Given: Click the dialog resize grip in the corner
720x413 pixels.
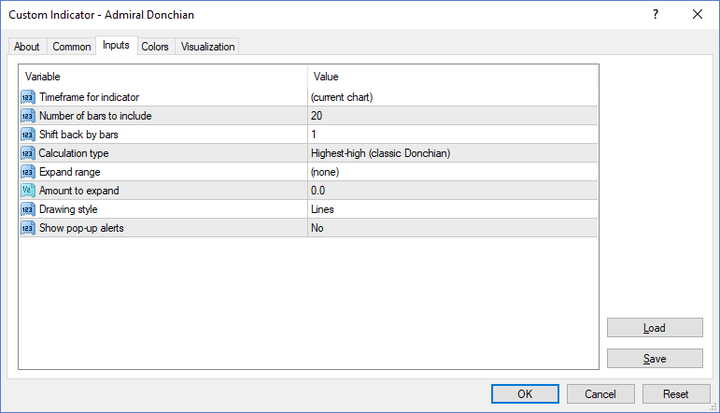Looking at the screenshot, I should (x=713, y=406).
